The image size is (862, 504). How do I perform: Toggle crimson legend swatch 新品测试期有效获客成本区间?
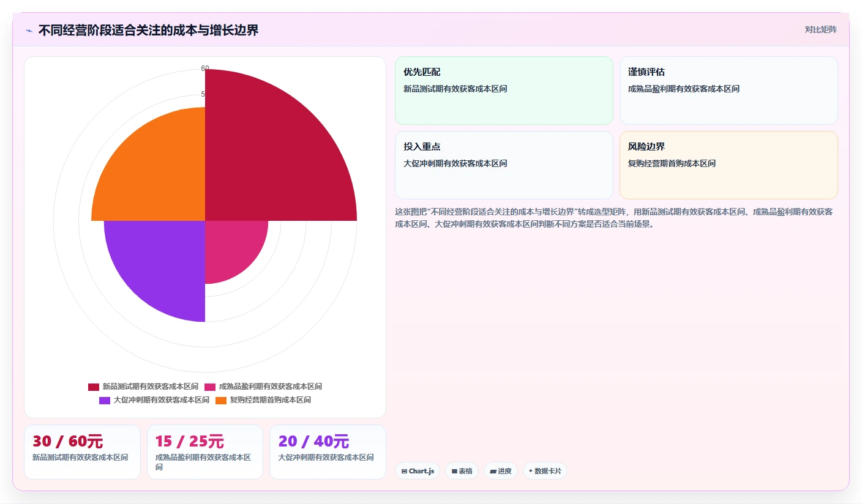click(94, 387)
